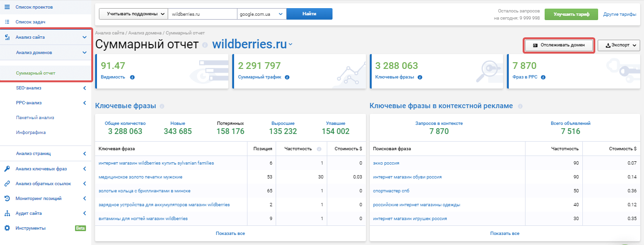Image resolution: width=644 pixels, height=245 pixels.
Task: Open the google.com.ua search engine dropdown
Action: click(261, 14)
